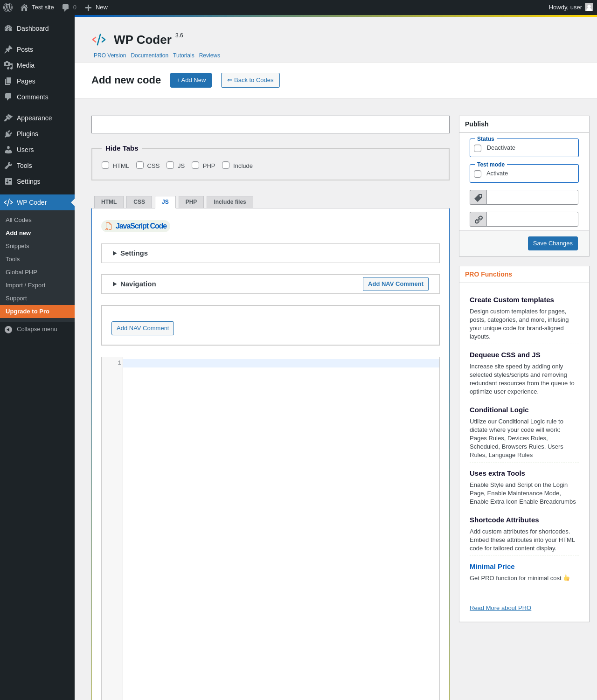Click the Dashboard gauge icon

8,28
